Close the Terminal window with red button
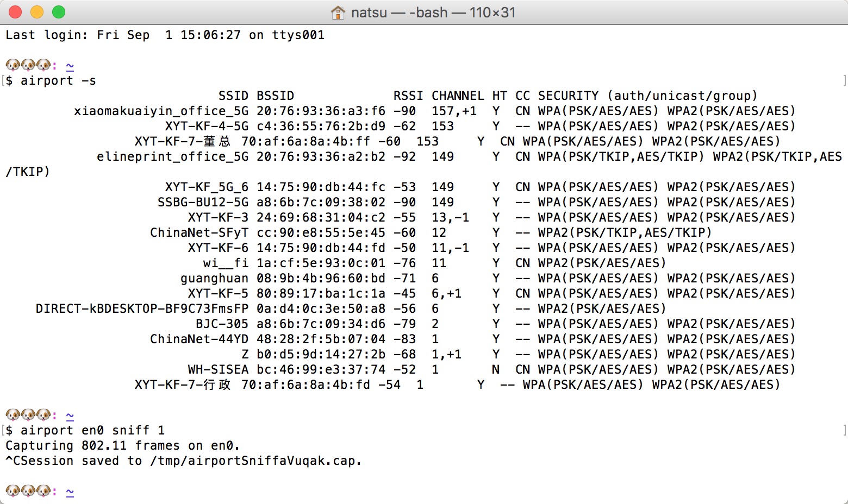The height and width of the screenshot is (504, 848). click(15, 12)
